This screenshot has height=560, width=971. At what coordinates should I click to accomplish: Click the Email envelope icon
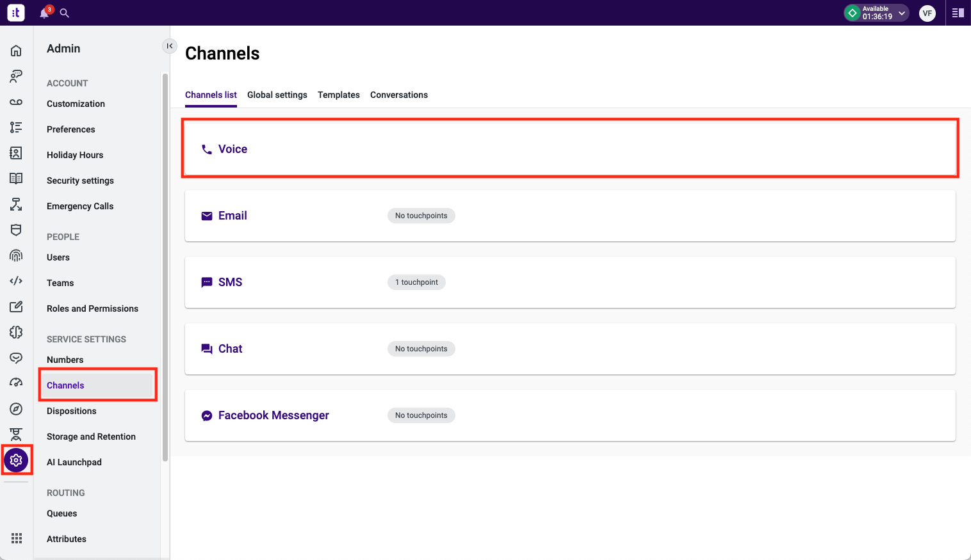[207, 216]
